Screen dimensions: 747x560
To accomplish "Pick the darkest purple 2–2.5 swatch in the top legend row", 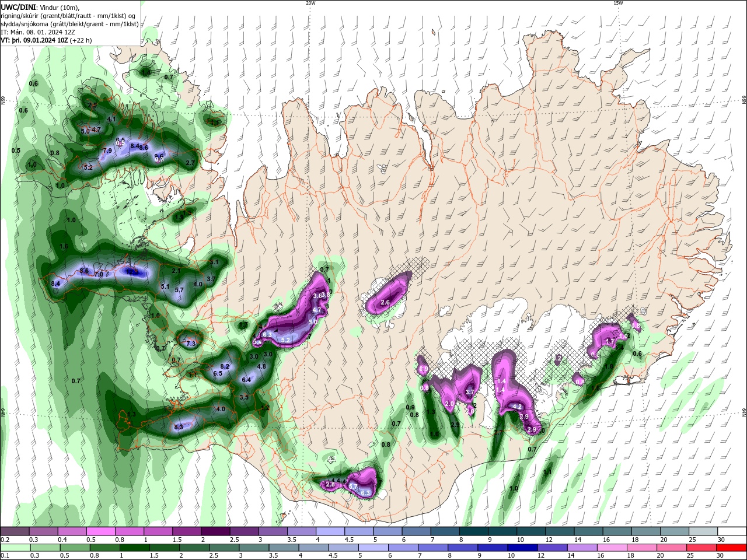I will [x=215, y=531].
